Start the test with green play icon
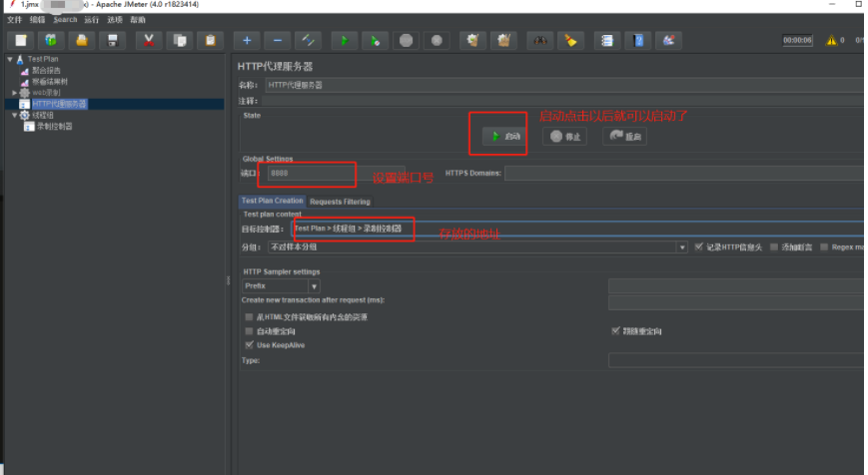868x475 pixels. [x=345, y=40]
